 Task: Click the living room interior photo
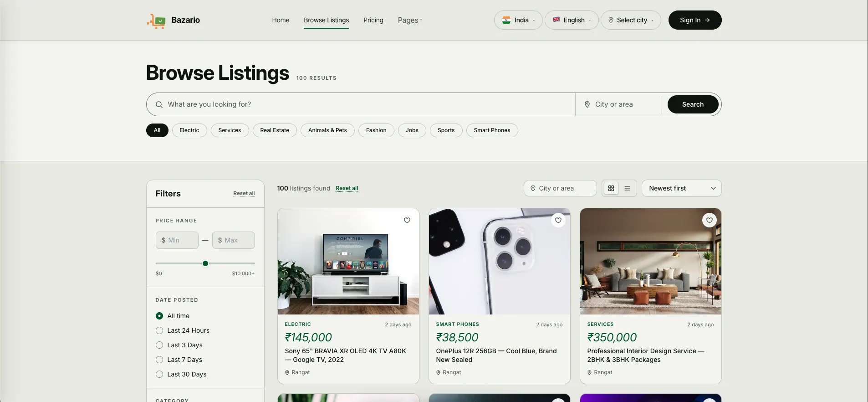point(651,261)
